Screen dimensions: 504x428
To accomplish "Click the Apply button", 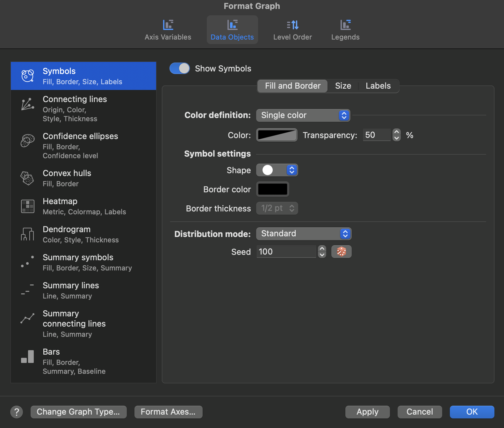I will click(x=368, y=412).
